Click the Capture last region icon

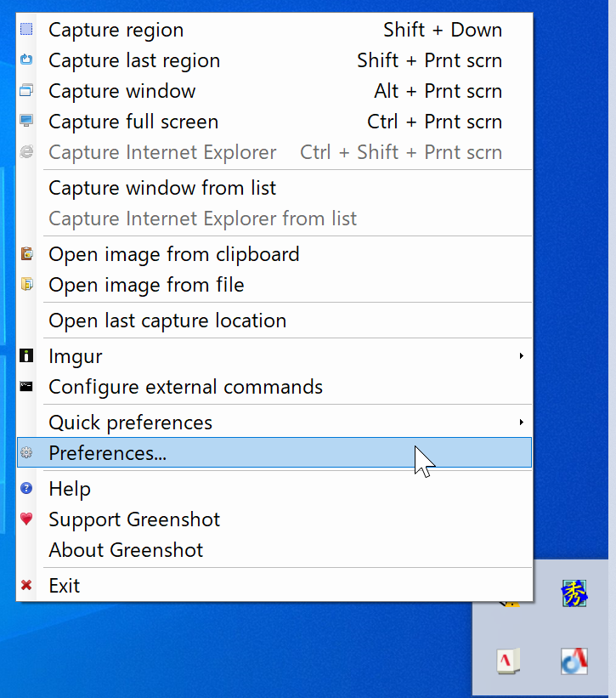click(x=26, y=60)
